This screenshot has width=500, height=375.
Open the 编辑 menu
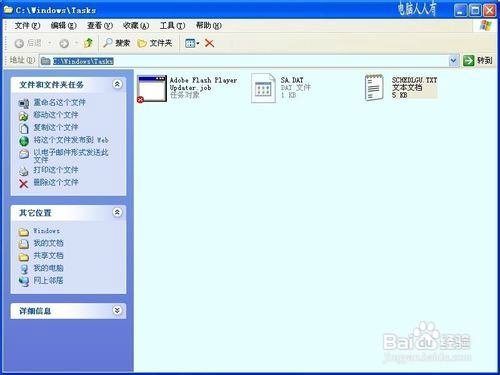click(63, 25)
